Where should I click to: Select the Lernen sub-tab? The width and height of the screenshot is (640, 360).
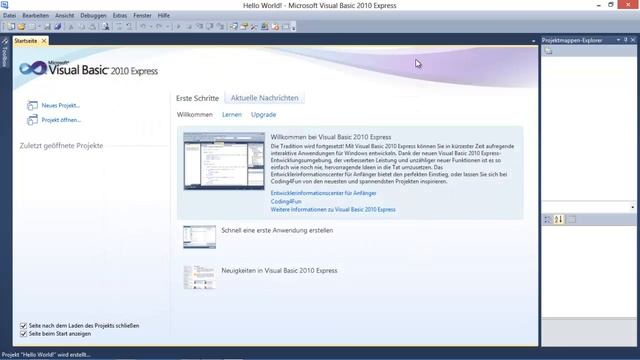click(x=232, y=115)
